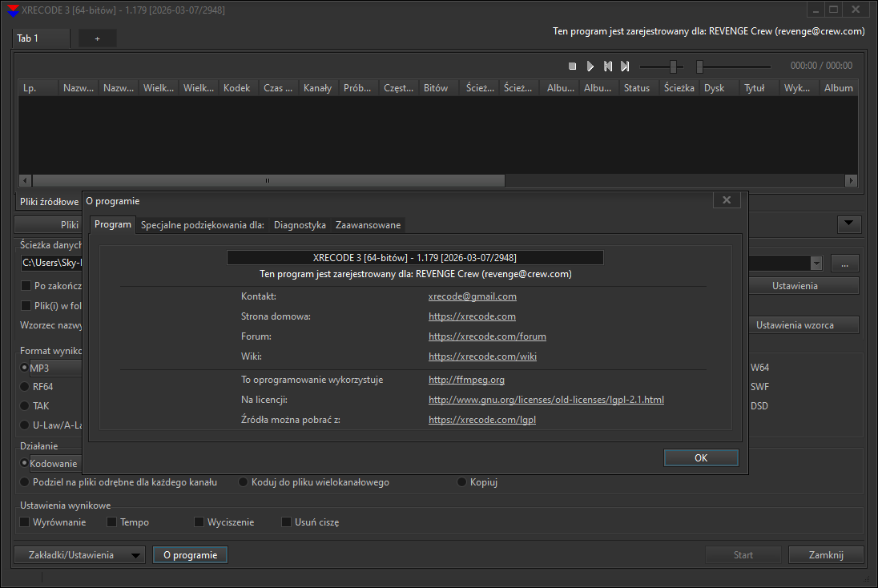This screenshot has height=588, width=878.
Task: Click the Zamknij button
Action: [x=826, y=555]
